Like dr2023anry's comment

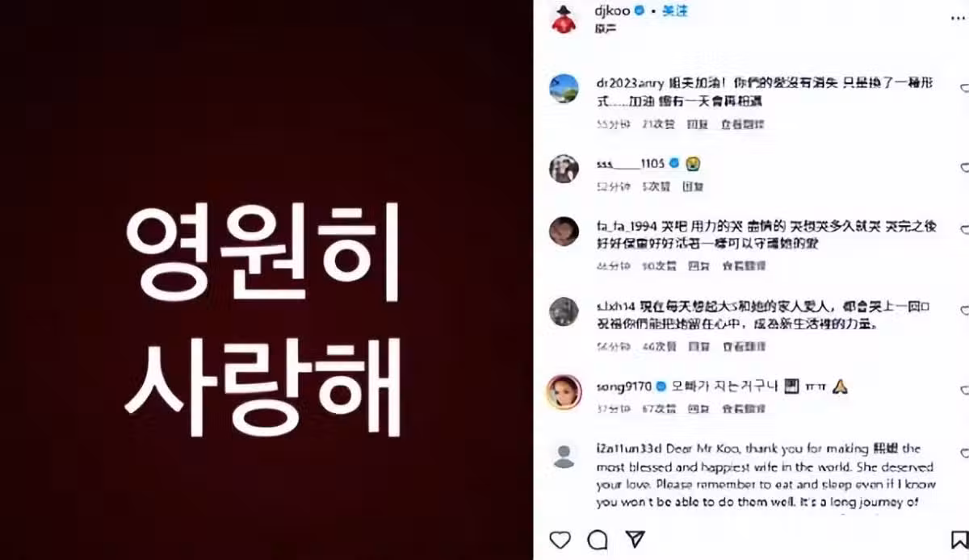pos(964,87)
